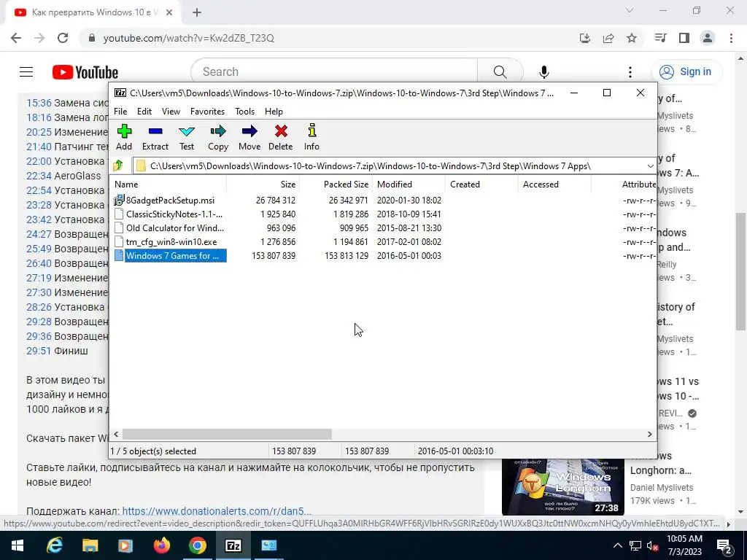
Task: Extract files with the Extract tool
Action: pos(155,138)
